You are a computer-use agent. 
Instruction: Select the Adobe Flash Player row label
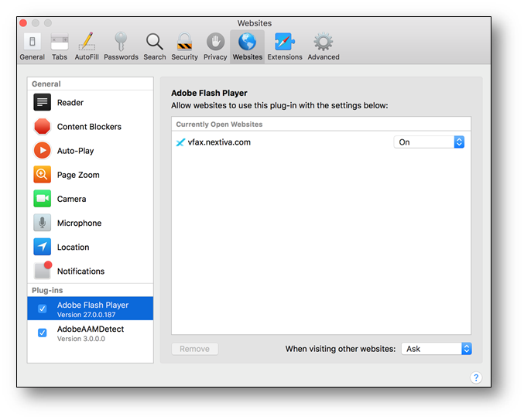[93, 306]
